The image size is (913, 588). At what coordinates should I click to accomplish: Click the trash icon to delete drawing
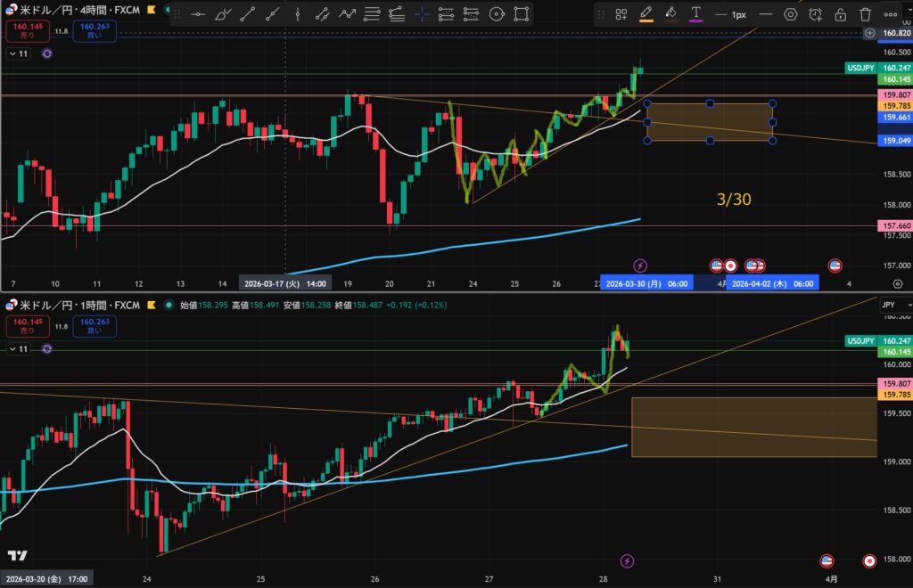pyautogui.click(x=865, y=14)
